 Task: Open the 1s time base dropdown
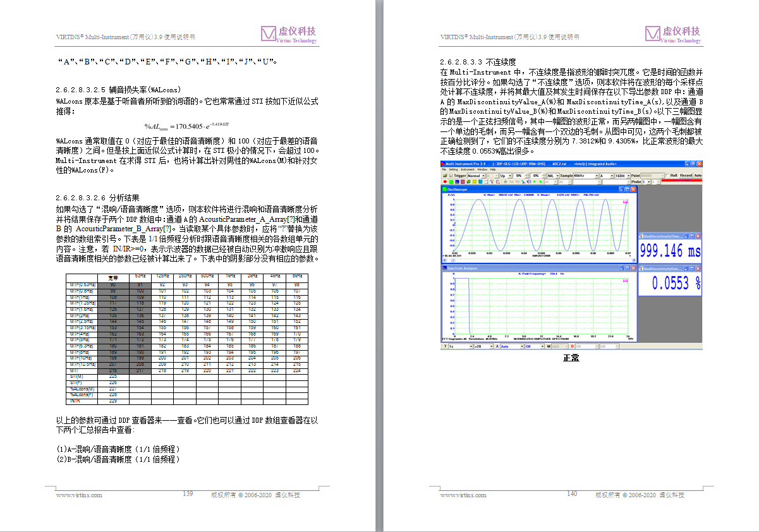(460, 346)
